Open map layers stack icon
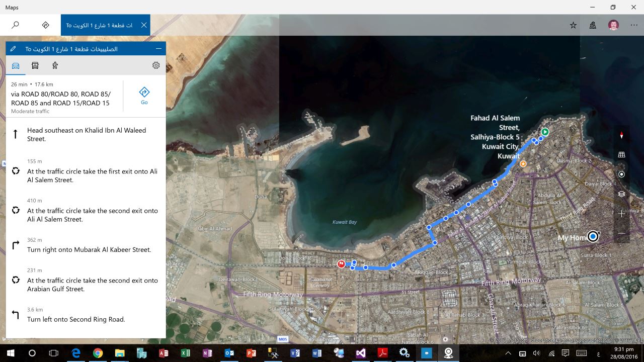 click(621, 194)
